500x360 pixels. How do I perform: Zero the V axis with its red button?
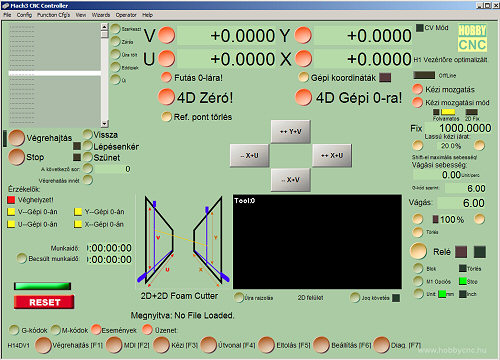(166, 35)
